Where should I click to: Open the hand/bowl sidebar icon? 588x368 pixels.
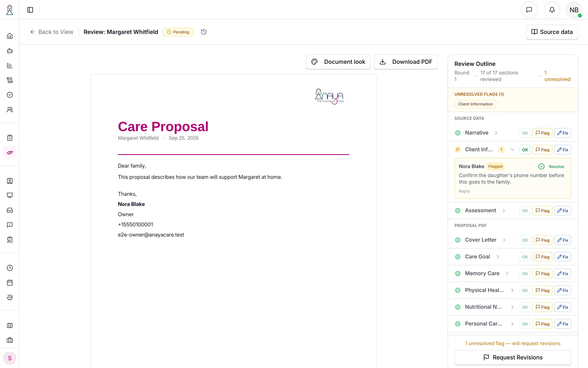pyautogui.click(x=10, y=297)
